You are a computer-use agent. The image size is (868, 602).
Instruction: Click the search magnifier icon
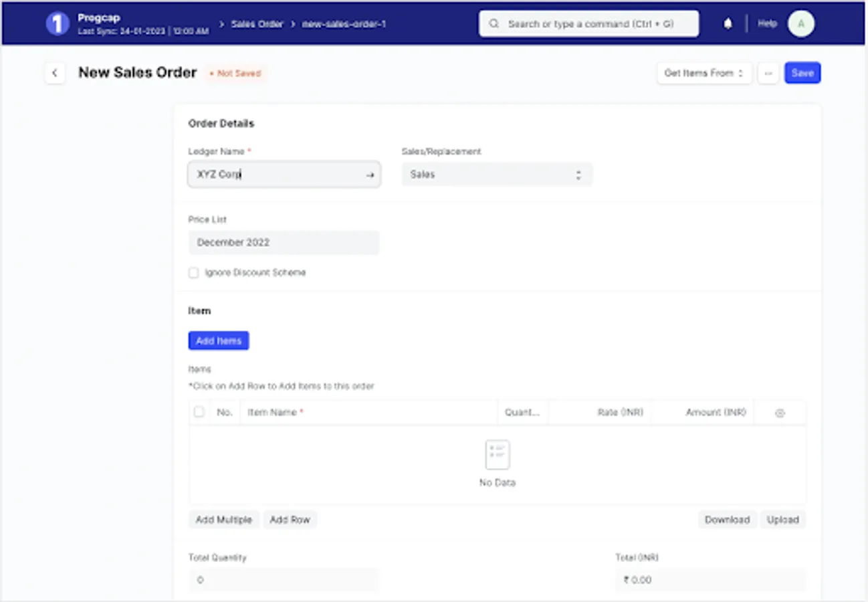[494, 23]
